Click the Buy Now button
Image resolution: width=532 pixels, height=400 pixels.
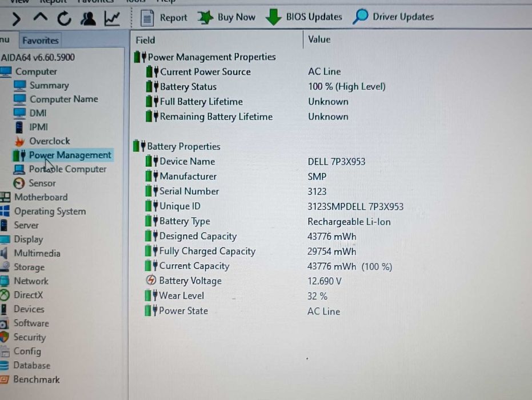tap(227, 17)
